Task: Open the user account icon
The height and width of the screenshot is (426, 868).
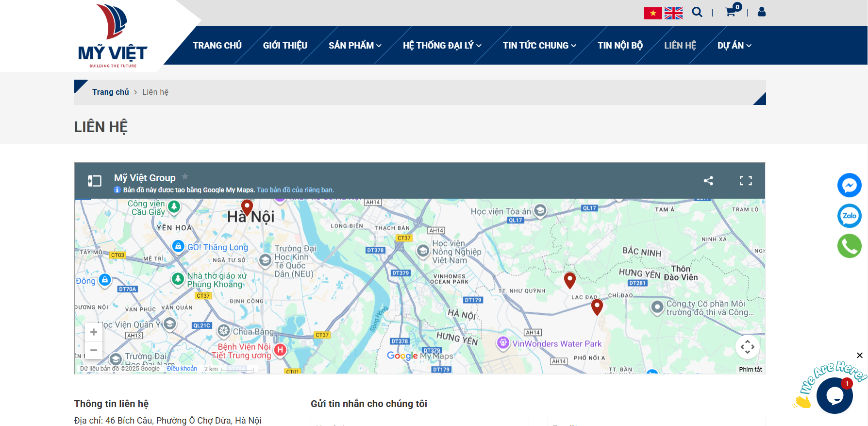Action: [762, 12]
